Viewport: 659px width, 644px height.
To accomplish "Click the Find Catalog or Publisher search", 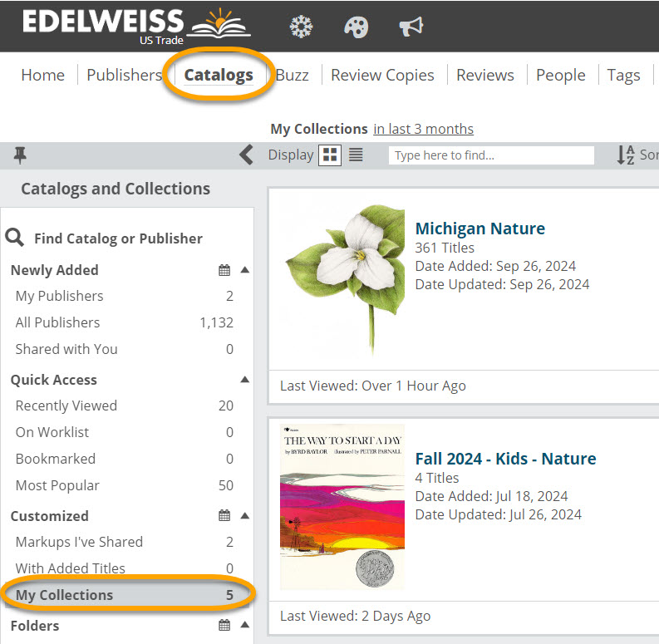I will (118, 238).
